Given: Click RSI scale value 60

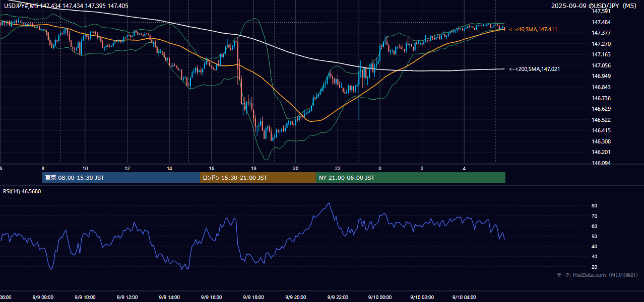Looking at the screenshot, I should 594,226.
